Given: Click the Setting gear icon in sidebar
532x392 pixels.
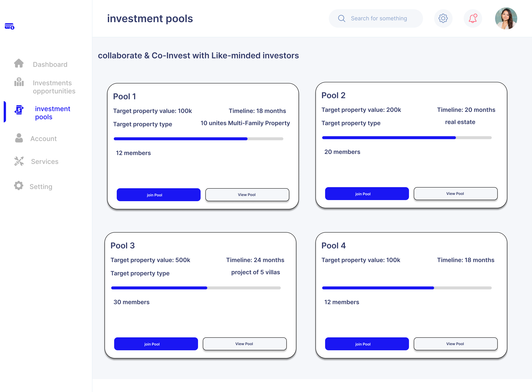Looking at the screenshot, I should pos(18,185).
